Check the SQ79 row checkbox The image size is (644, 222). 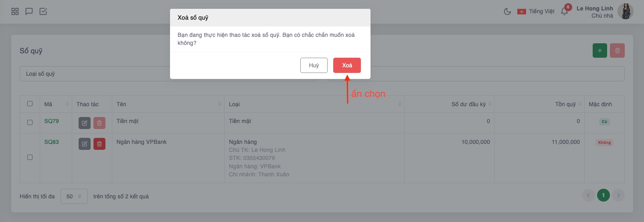tap(30, 122)
